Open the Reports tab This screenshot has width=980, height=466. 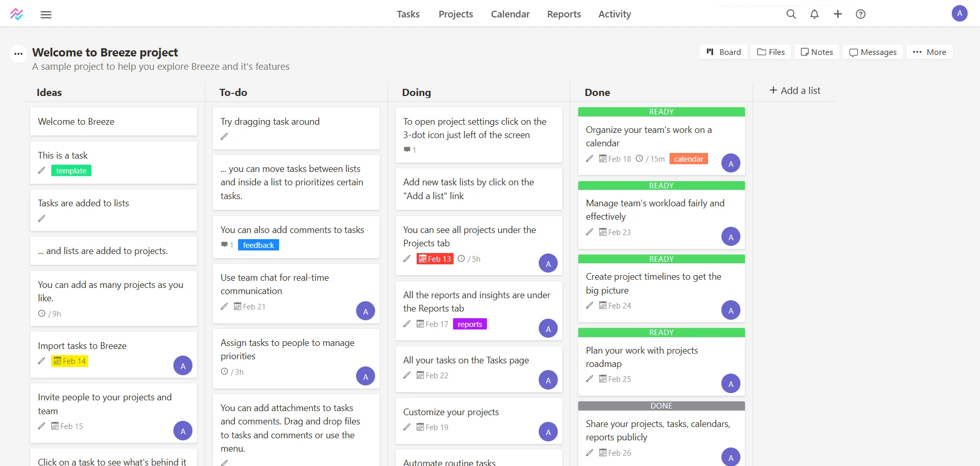point(564,14)
